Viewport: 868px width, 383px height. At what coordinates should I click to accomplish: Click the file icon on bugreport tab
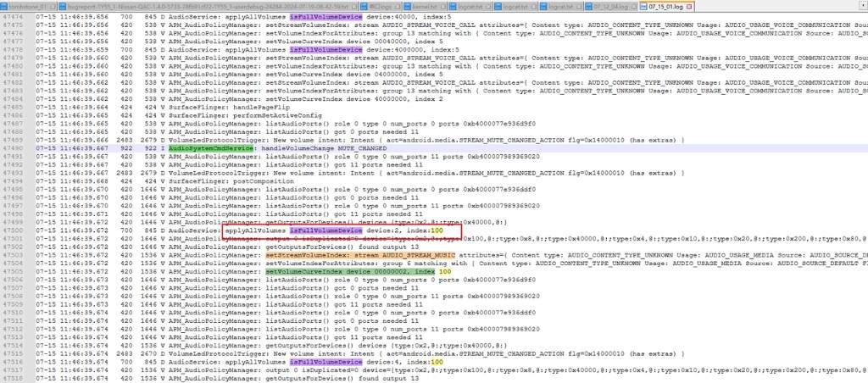[x=63, y=7]
